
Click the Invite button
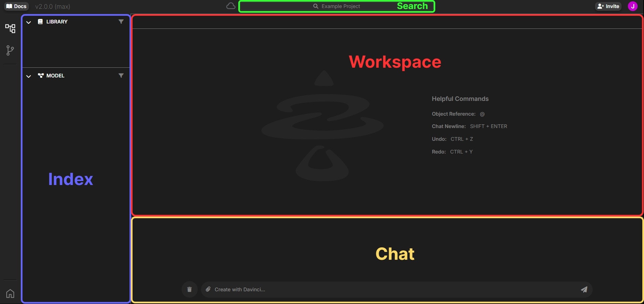[x=608, y=6]
